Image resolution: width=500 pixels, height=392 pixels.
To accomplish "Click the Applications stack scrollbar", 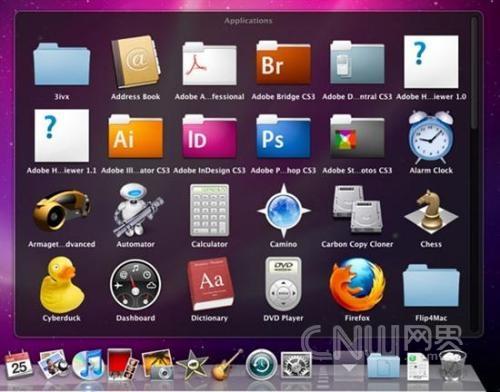I will (474, 73).
